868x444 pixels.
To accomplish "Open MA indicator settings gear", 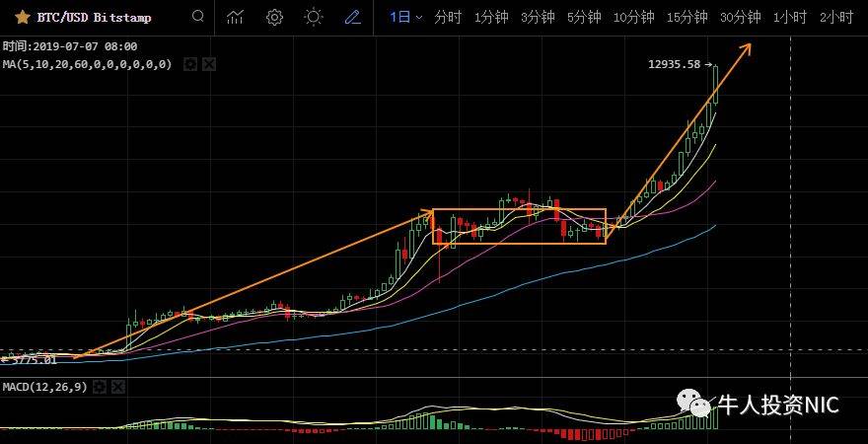I will pyautogui.click(x=190, y=64).
